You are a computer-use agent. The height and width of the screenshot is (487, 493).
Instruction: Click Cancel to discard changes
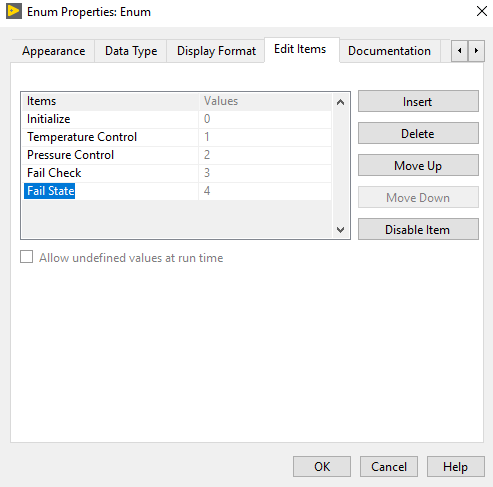coord(389,467)
